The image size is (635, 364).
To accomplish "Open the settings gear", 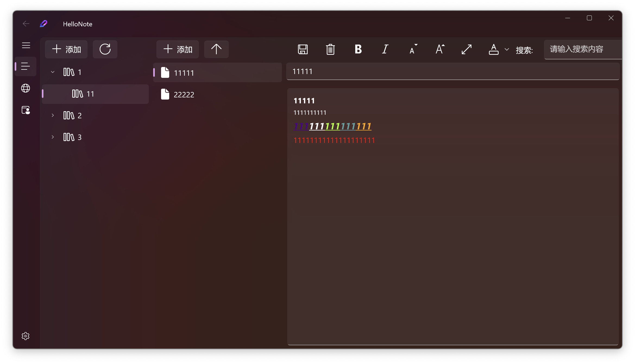I will click(x=25, y=336).
